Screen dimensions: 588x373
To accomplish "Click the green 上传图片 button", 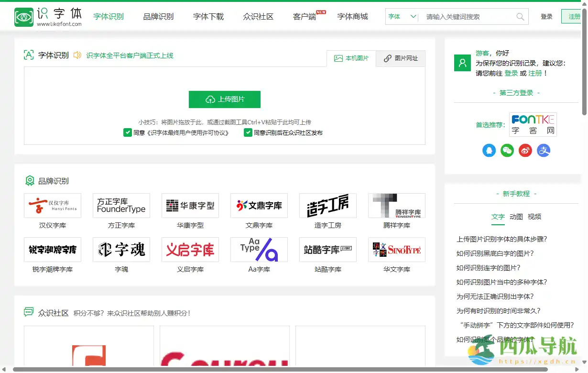I will point(224,99).
